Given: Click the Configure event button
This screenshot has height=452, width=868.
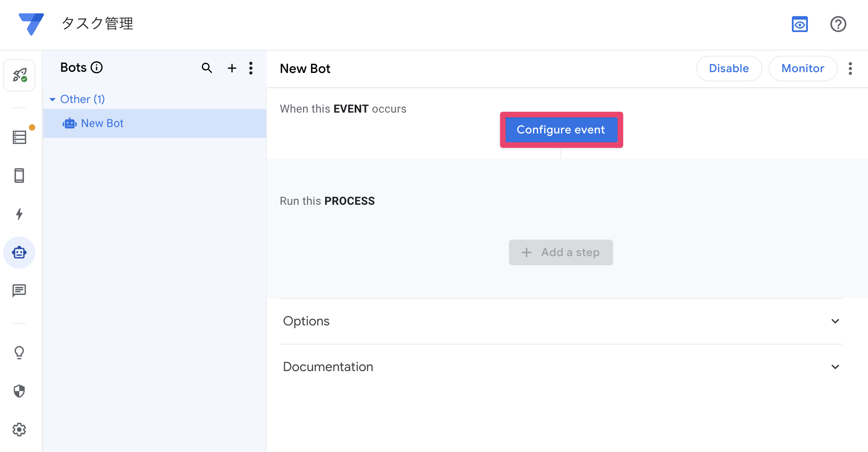Looking at the screenshot, I should coord(561,130).
